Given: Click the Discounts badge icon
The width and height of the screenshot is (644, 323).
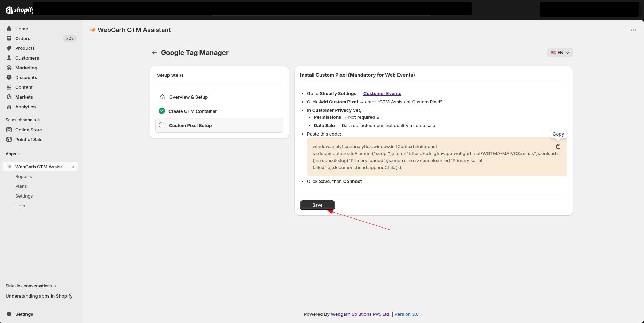Looking at the screenshot, I should coord(9,77).
